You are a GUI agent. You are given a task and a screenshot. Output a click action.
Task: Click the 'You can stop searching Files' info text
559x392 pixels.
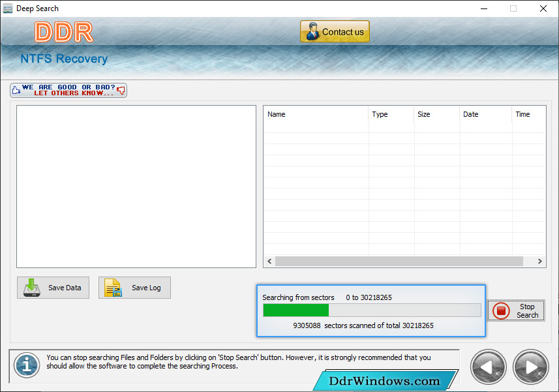click(x=239, y=362)
